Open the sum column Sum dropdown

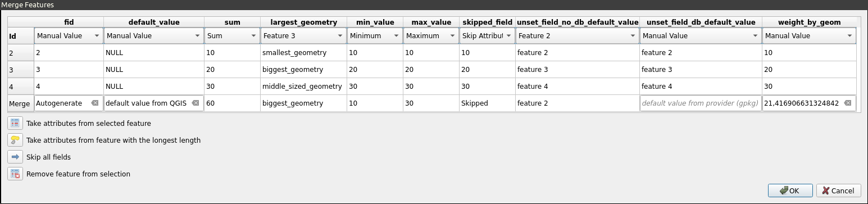(x=232, y=36)
